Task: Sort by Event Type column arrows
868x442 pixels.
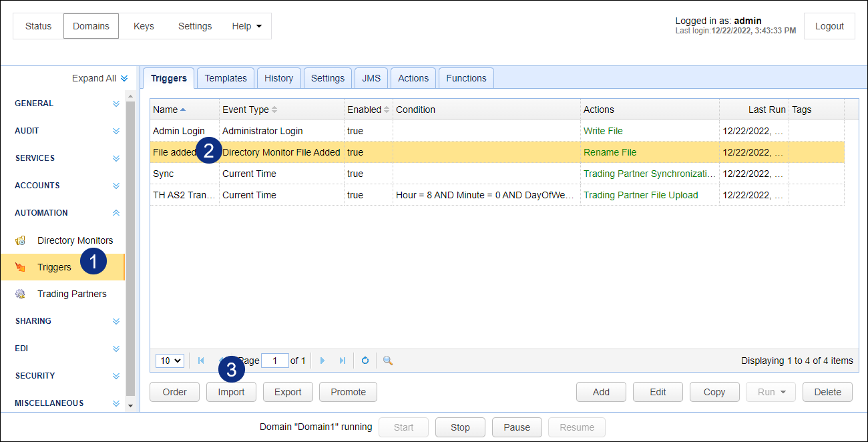Action: point(274,109)
